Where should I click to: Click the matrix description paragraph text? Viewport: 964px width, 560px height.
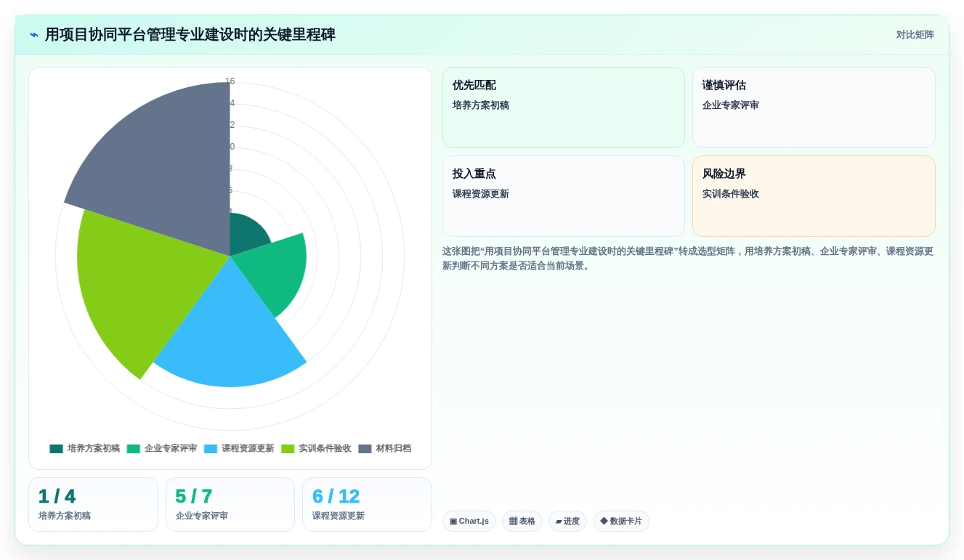[688, 259]
